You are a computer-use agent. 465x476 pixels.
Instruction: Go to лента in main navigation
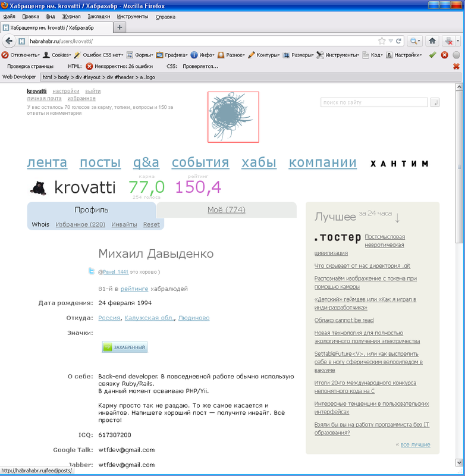pyautogui.click(x=47, y=162)
